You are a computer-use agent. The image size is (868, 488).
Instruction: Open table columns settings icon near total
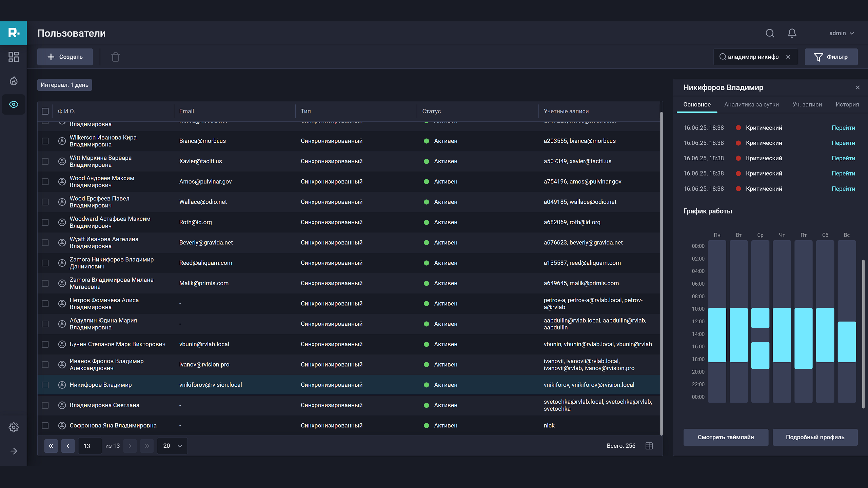click(x=649, y=446)
